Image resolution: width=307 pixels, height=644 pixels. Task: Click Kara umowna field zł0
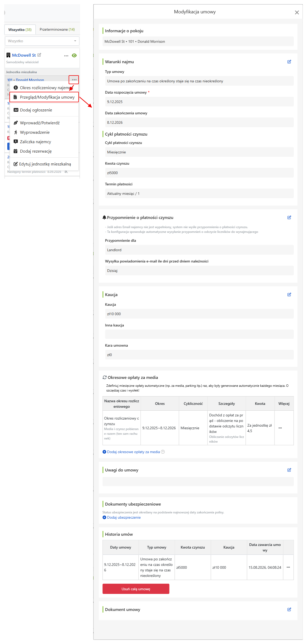(x=199, y=355)
